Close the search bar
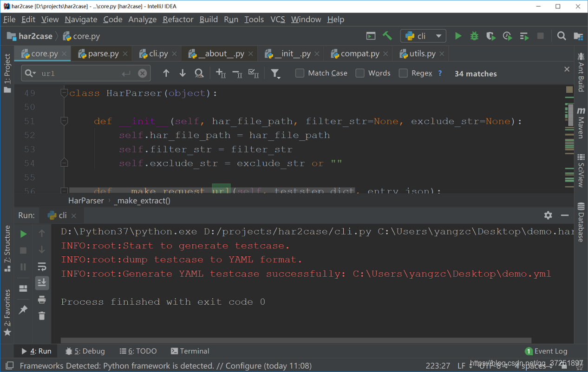Screen dimensions: 588x372 [x=567, y=69]
